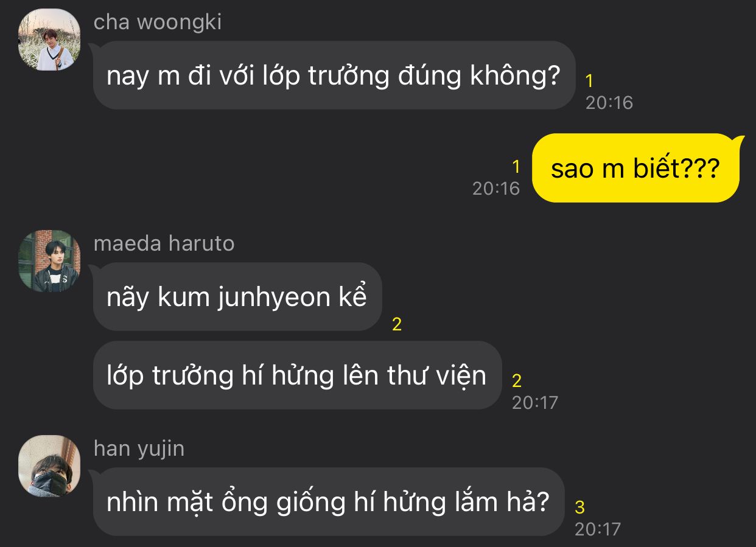Click unread count '1' beside the yellow bubble
756x547 pixels.
pyautogui.click(x=516, y=167)
